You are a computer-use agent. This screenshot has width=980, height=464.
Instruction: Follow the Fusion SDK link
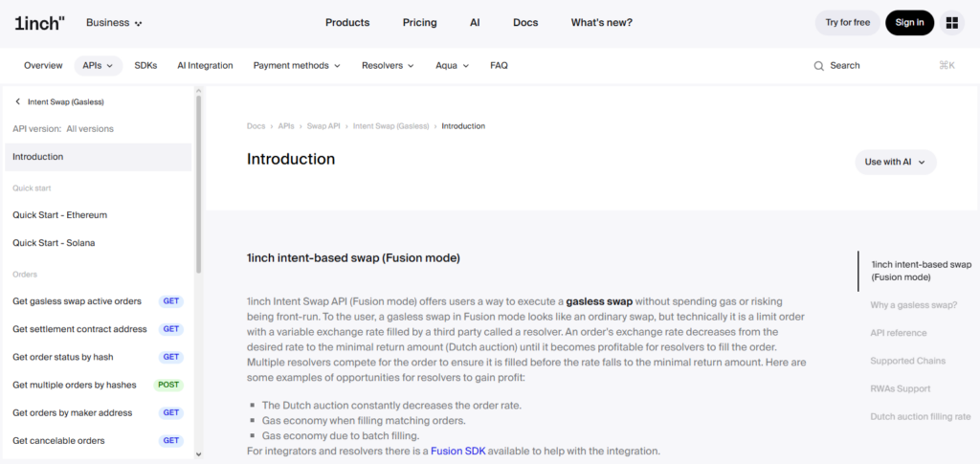coord(457,451)
